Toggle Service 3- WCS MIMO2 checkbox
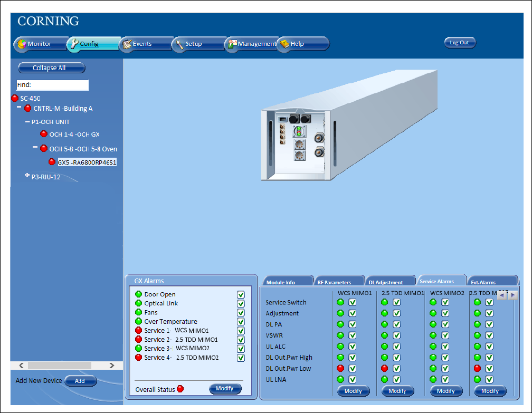This screenshot has height=413, width=532. click(x=241, y=349)
